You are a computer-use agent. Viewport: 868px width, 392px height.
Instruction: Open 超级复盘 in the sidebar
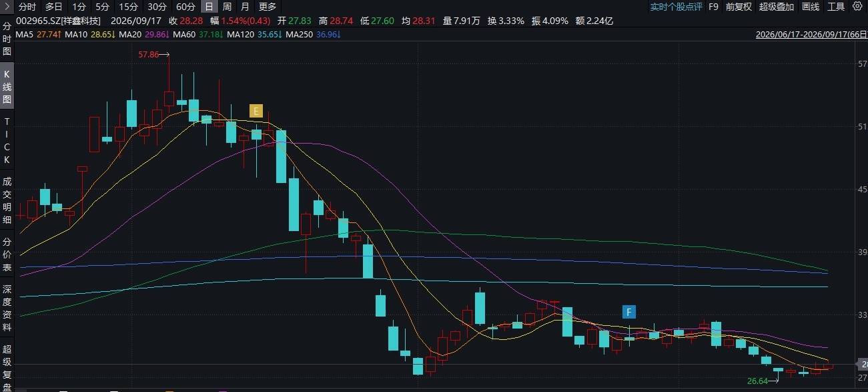point(7,367)
